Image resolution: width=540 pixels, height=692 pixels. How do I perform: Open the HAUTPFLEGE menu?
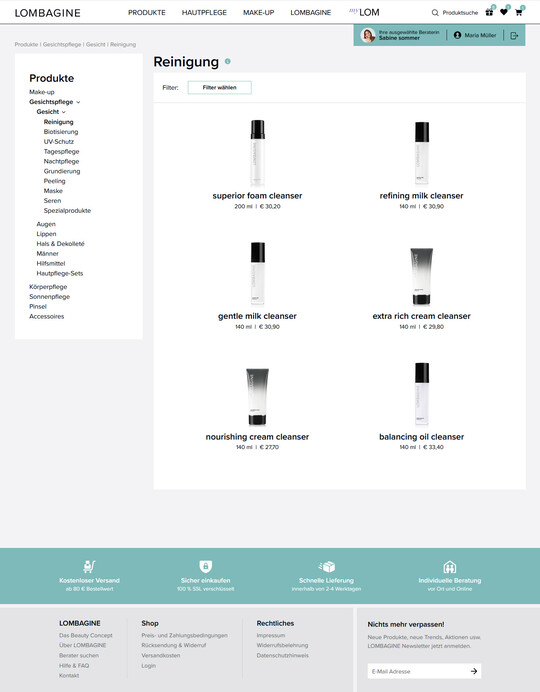coord(204,13)
